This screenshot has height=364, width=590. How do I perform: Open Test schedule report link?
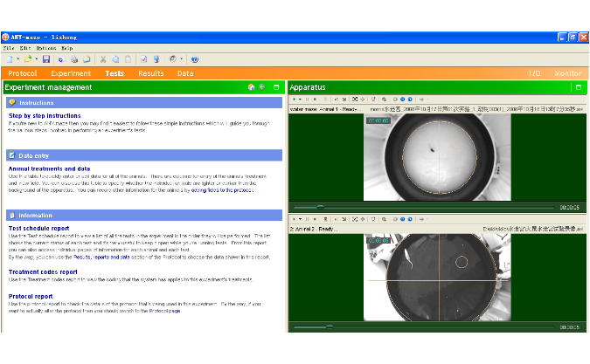[39, 228]
